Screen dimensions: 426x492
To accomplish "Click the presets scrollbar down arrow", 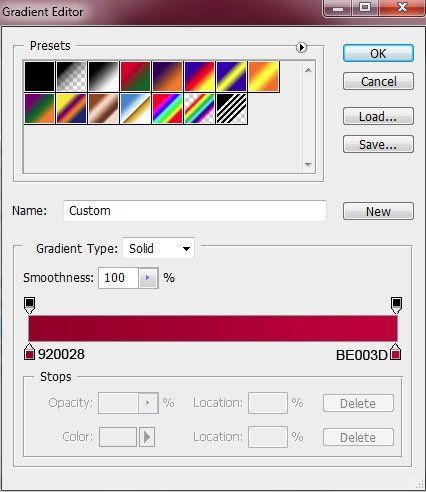I will (x=308, y=164).
